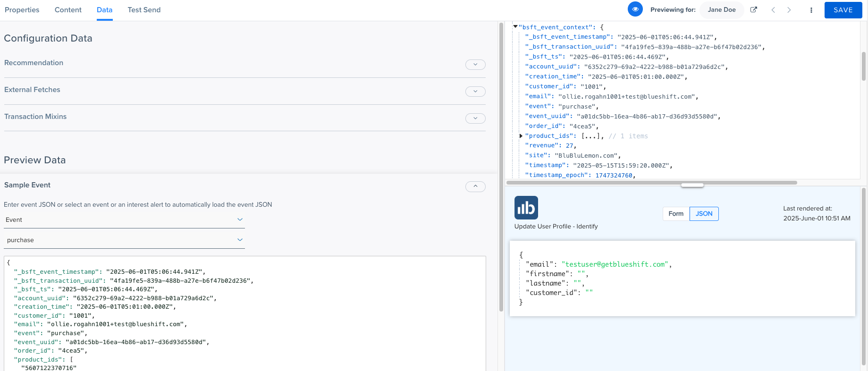Viewport: 868px width, 371px height.
Task: Click the preview pane vertical scrollbar
Action: [x=864, y=276]
